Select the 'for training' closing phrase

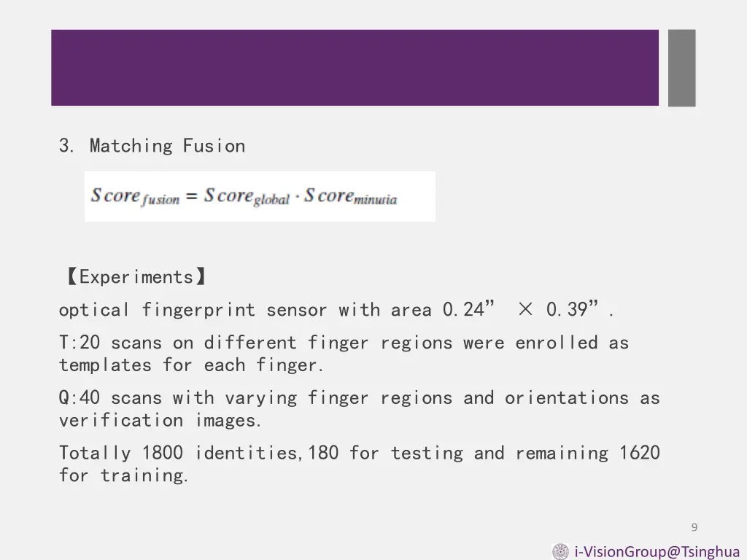pos(123,475)
